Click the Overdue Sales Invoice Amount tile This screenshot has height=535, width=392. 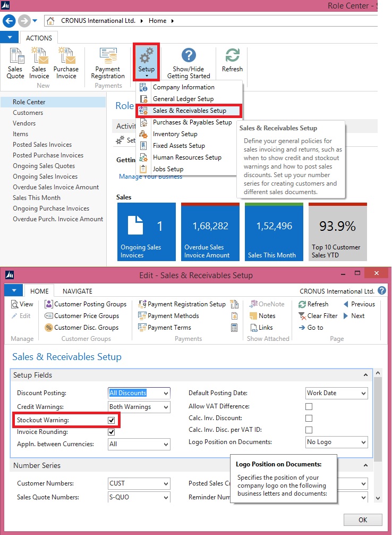pyautogui.click(x=210, y=232)
